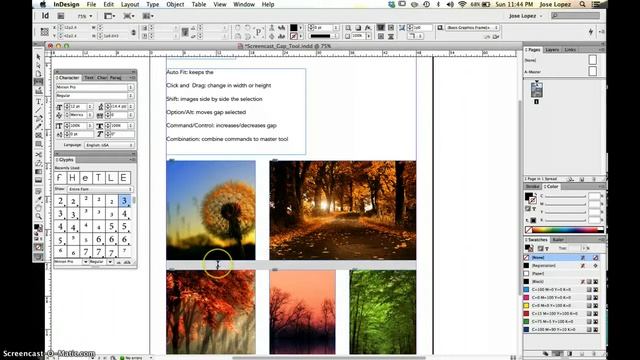Open the zoom level 75% dropdown
This screenshot has width=640, height=360.
(x=85, y=16)
